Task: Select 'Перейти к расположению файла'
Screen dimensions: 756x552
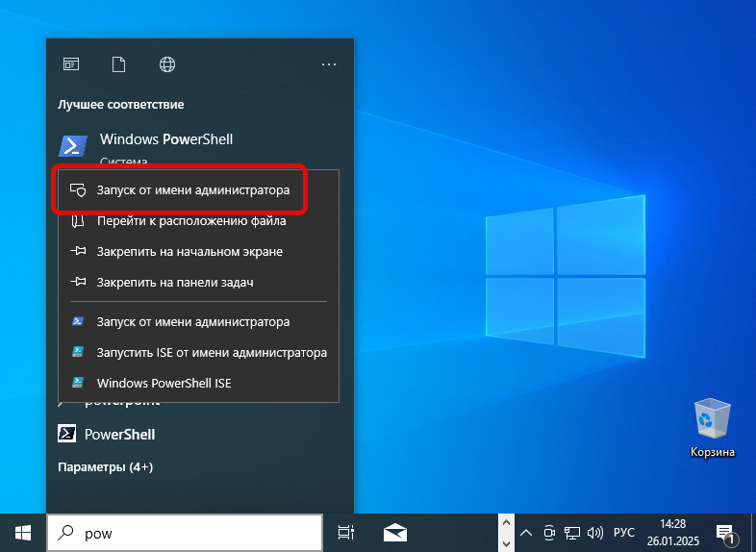Action: [190, 220]
